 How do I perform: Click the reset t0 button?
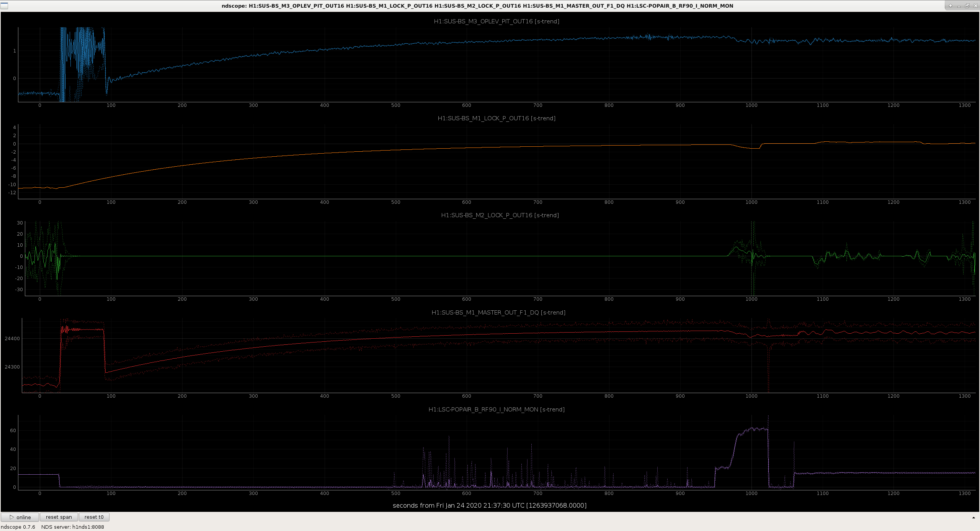click(94, 517)
